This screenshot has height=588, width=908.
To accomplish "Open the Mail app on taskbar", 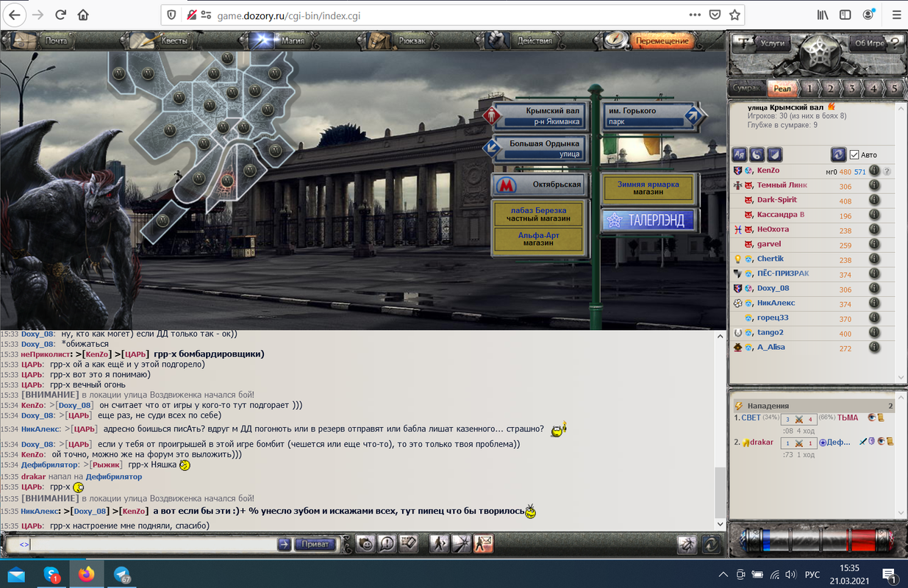I will click(x=16, y=574).
